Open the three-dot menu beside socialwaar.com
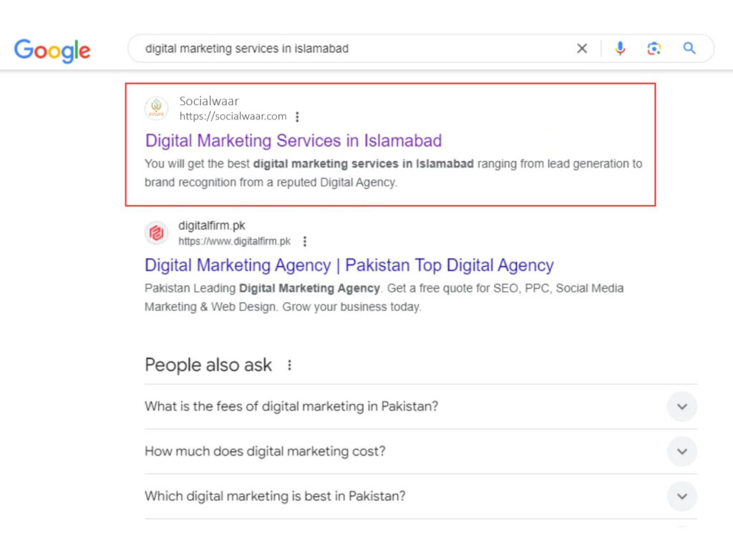Screen dimensions: 733x560 pos(297,117)
